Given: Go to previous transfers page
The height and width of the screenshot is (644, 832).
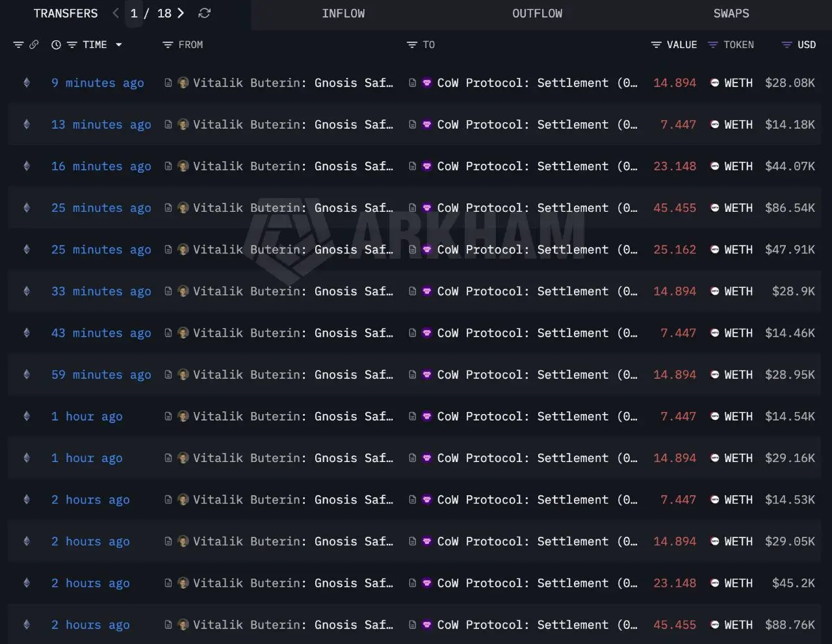Looking at the screenshot, I should tap(116, 13).
